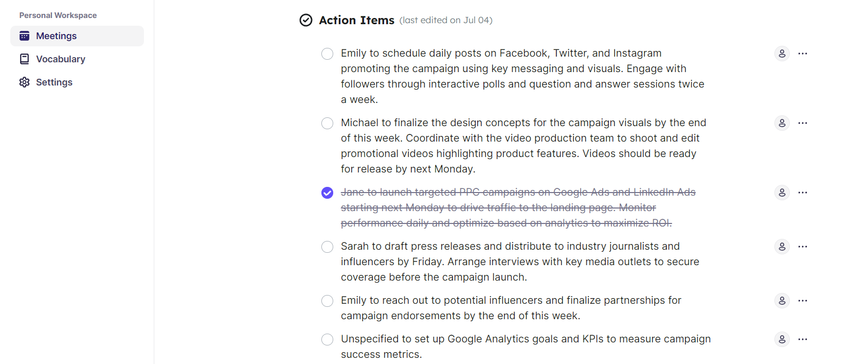Assign owner for the Google Analytics task
The height and width of the screenshot is (364, 868).
click(782, 339)
